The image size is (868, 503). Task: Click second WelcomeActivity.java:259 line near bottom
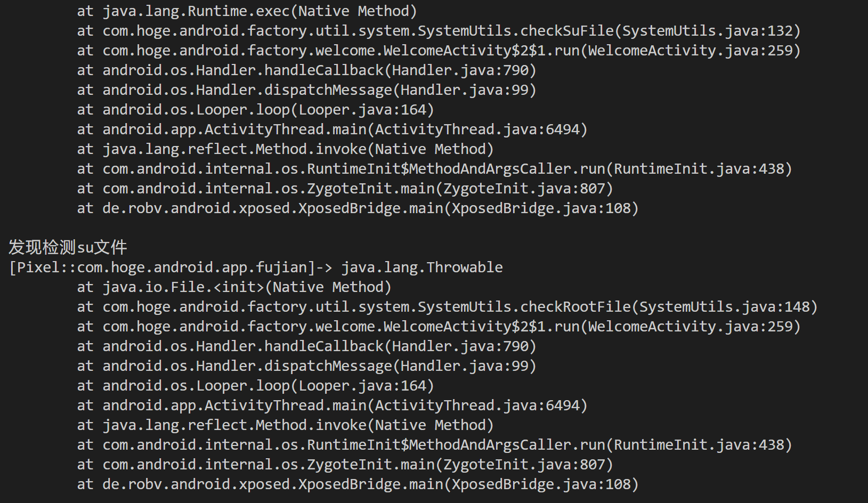click(439, 327)
